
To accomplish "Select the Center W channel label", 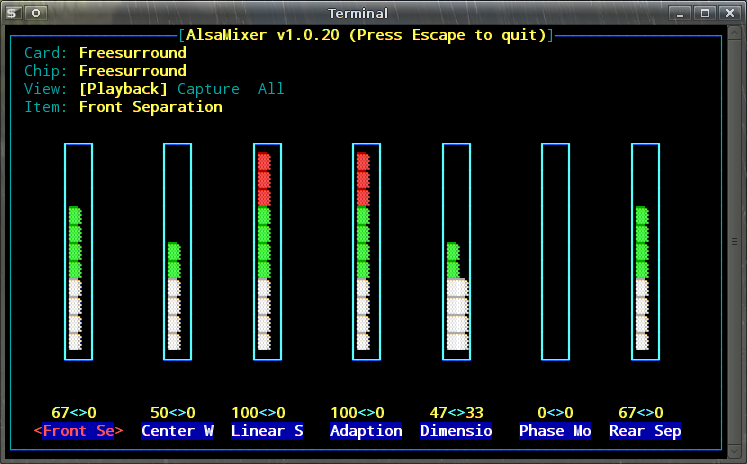I will [x=177, y=431].
